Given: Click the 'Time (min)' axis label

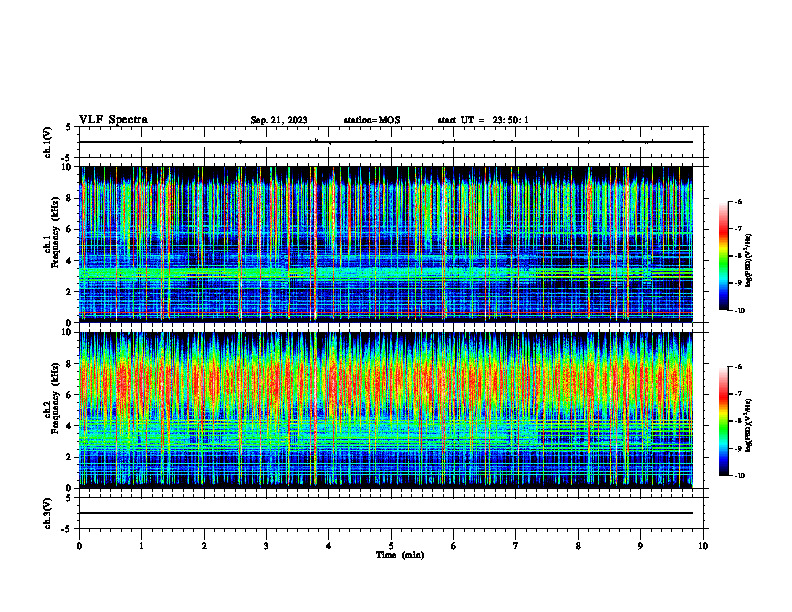Looking at the screenshot, I should 400,555.
